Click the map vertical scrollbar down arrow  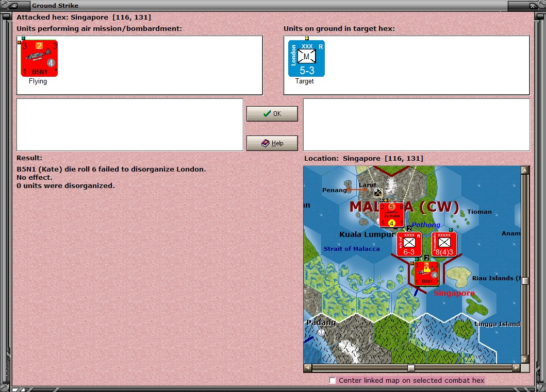525,359
